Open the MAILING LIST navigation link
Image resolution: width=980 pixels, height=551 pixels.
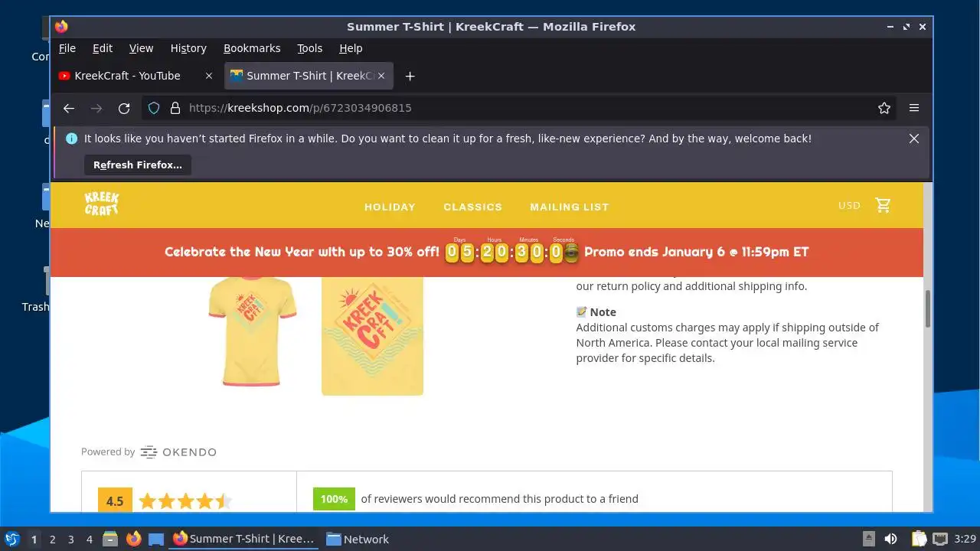pos(570,207)
